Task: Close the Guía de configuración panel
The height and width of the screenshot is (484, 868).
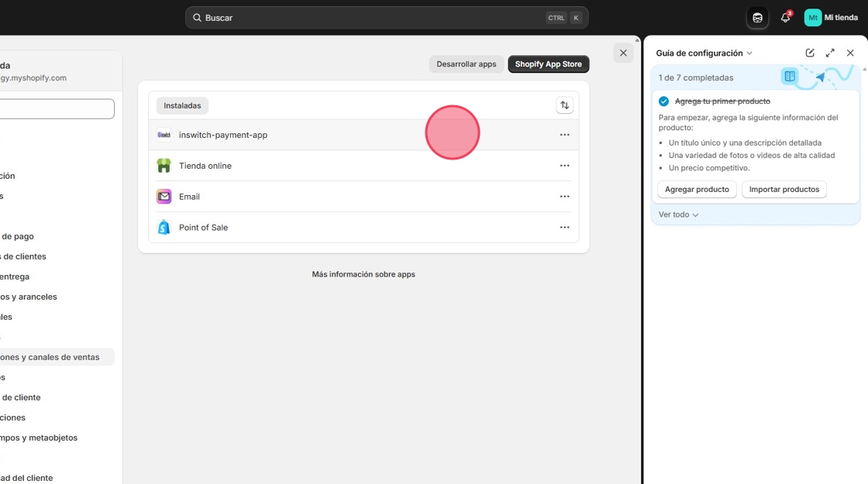Action: [x=850, y=53]
